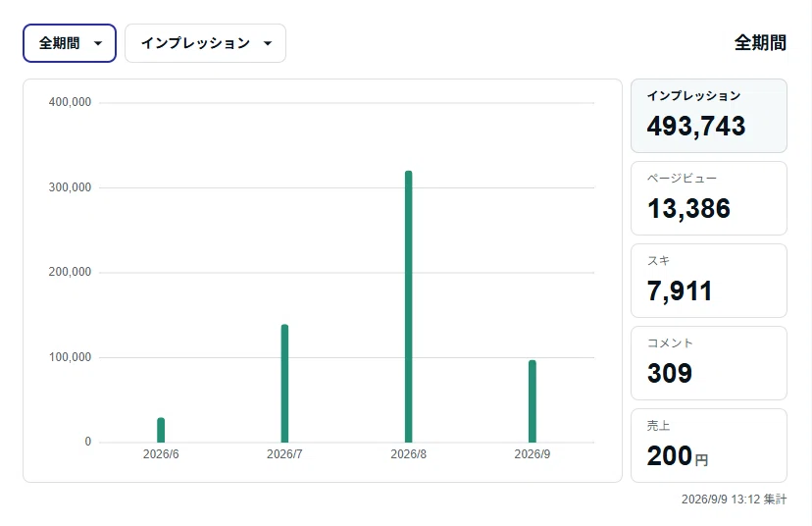Select the コメント 309 card
Image resolution: width=812 pixels, height=526 pixels.
coord(708,363)
